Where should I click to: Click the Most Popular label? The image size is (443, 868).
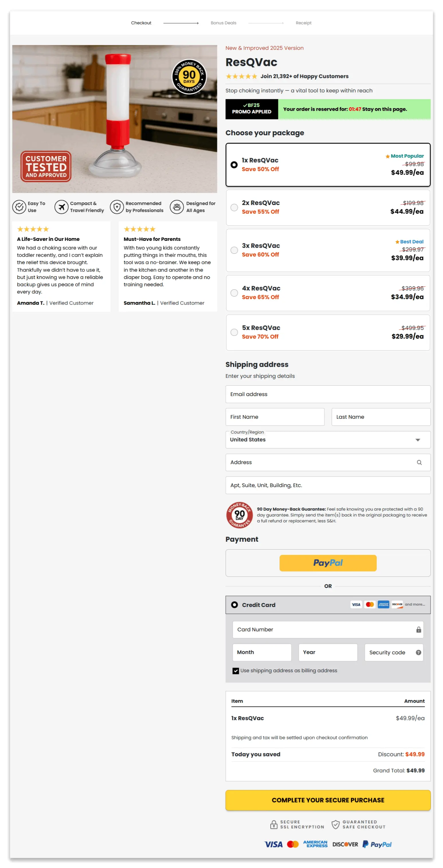point(404,156)
